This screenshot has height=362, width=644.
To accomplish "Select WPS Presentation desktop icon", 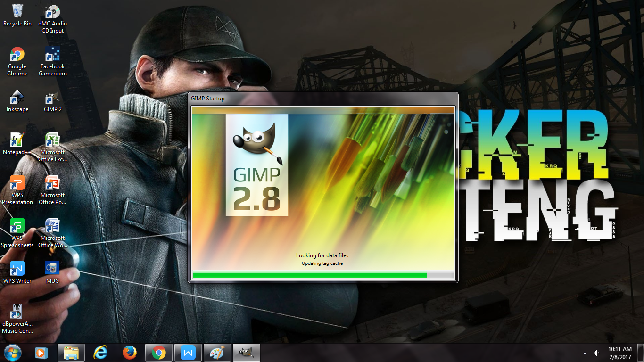I will point(17,190).
